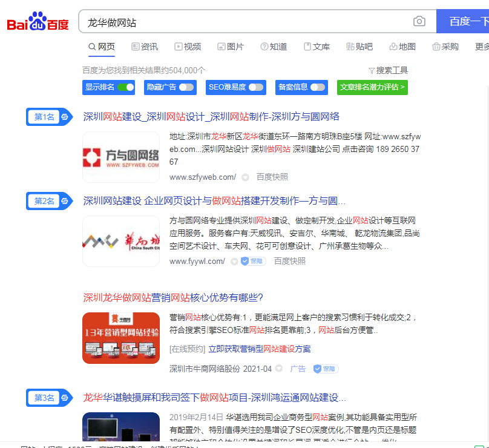Open 百度快照 for fyywl.com result

[290, 261]
